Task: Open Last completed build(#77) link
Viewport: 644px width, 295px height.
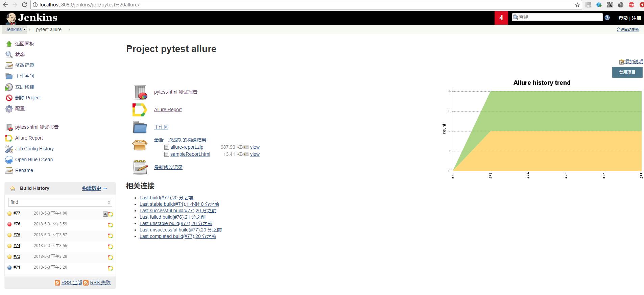Action: (178, 236)
